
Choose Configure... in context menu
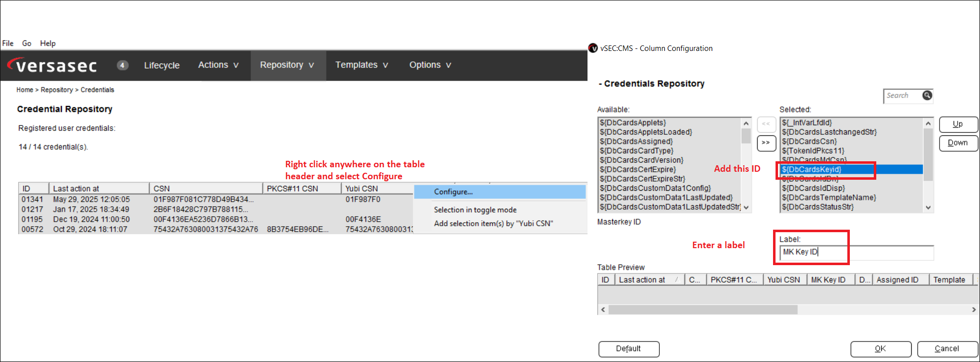click(500, 192)
